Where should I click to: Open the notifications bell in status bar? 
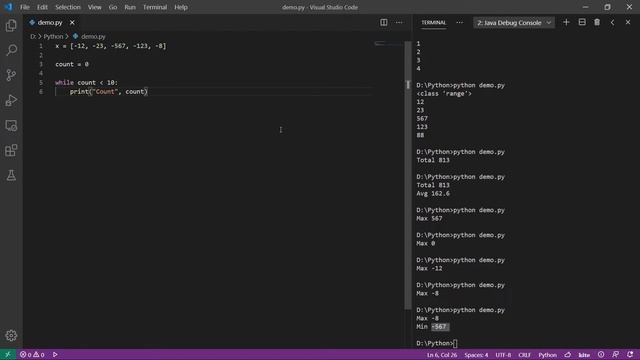[630, 355]
